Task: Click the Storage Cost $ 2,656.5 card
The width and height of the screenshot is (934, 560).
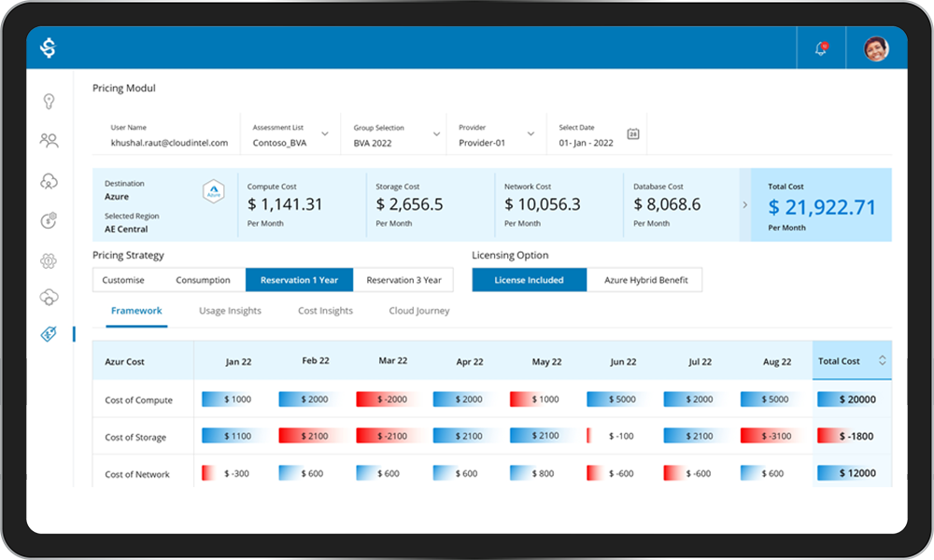Action: tap(430, 204)
